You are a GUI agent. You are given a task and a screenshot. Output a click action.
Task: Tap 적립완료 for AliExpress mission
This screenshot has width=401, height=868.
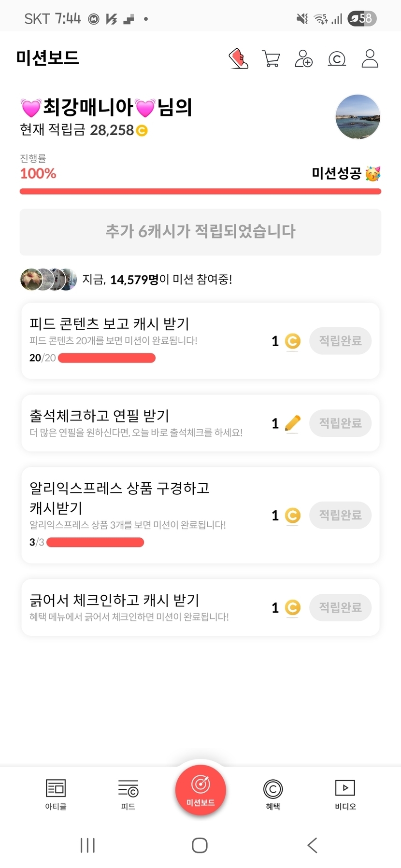pyautogui.click(x=340, y=515)
